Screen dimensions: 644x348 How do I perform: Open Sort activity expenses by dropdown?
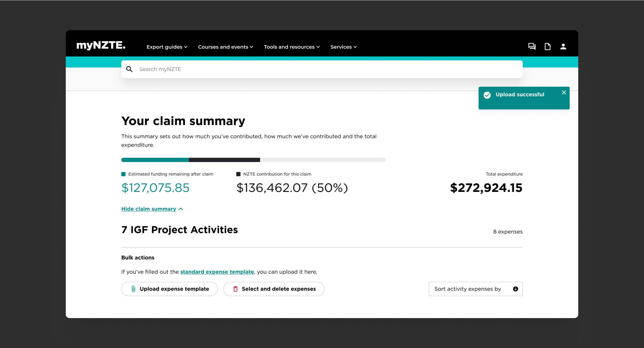476,289
